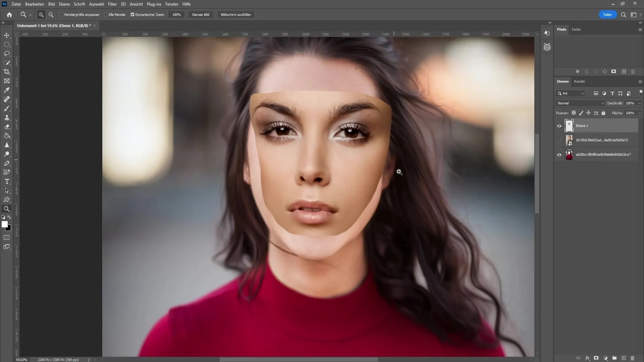Click Ganzes Bild fit option
Screen dimensions: 644x362
coord(201,15)
